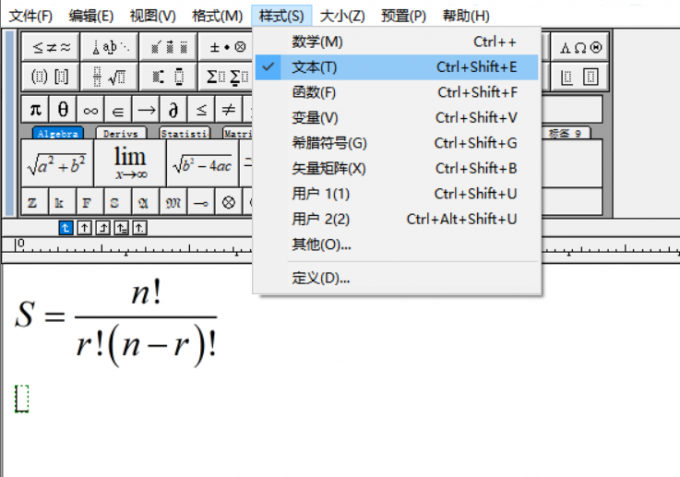Click 定义(D)... to define styles

click(x=320, y=278)
